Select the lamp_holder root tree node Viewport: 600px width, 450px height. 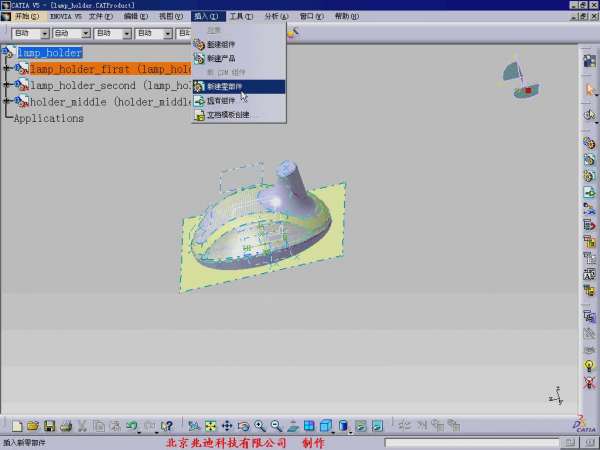(50, 52)
